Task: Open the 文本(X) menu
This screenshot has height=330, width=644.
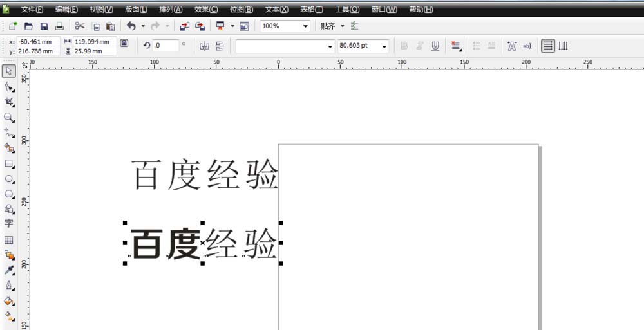Action: [x=277, y=9]
